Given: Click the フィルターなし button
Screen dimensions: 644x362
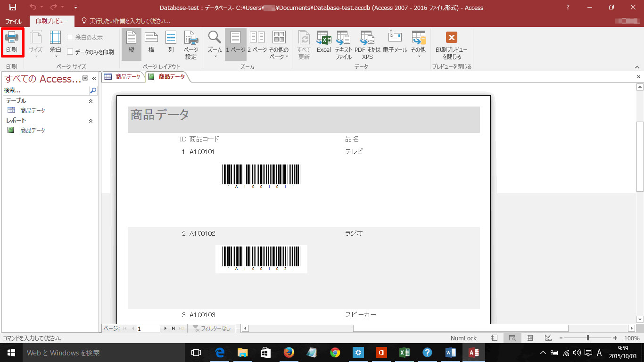Looking at the screenshot, I should pos(211,329).
